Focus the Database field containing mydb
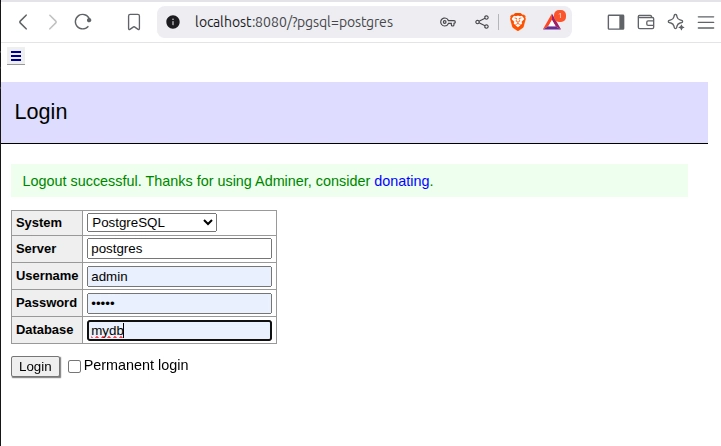This screenshot has height=446, width=721. point(179,331)
